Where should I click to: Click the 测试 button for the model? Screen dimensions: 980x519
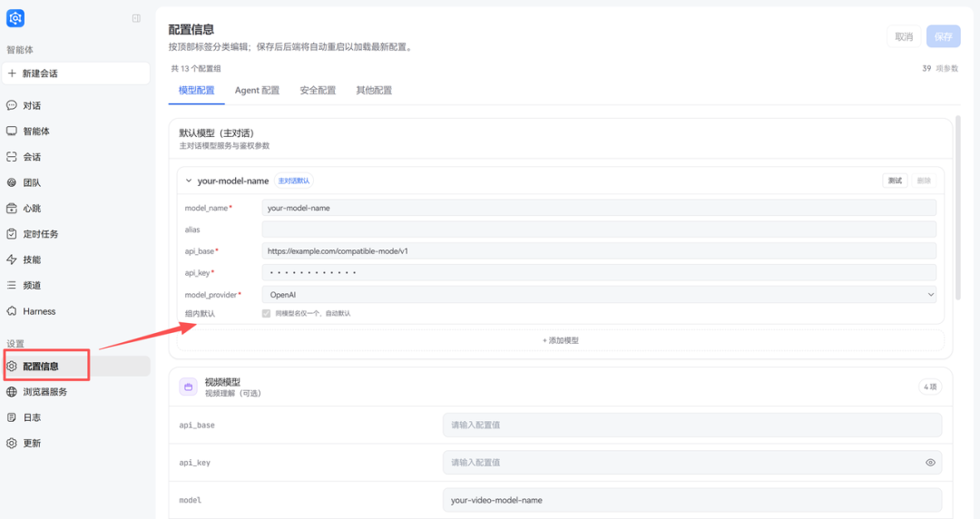pyautogui.click(x=895, y=181)
